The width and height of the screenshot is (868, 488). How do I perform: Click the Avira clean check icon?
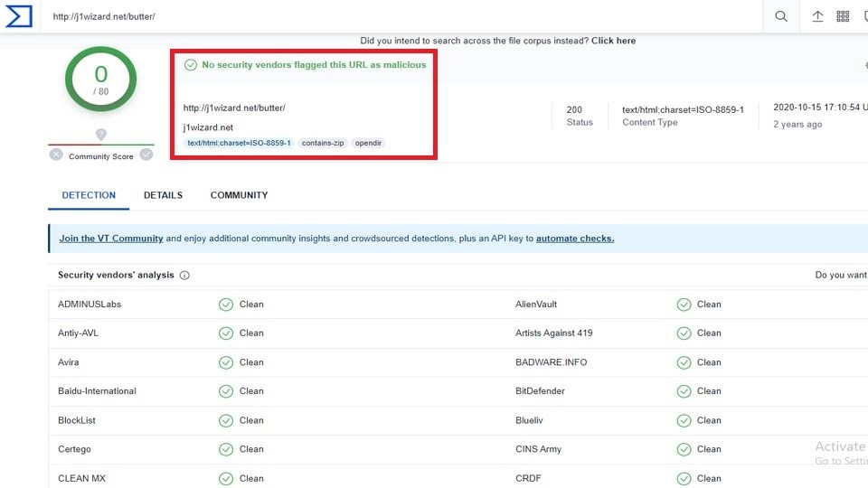click(226, 362)
